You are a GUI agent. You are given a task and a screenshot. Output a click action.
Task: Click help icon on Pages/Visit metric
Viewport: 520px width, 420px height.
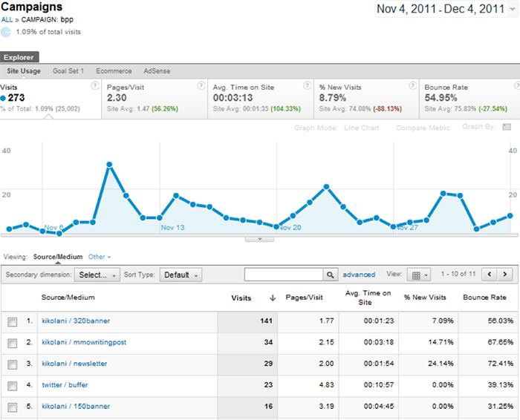pyautogui.click(x=199, y=86)
